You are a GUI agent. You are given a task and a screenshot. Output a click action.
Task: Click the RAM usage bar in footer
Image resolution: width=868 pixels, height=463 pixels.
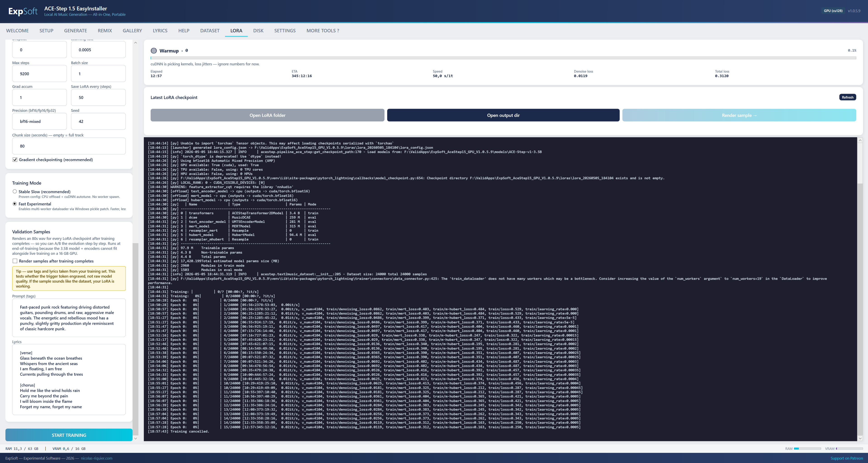807,449
